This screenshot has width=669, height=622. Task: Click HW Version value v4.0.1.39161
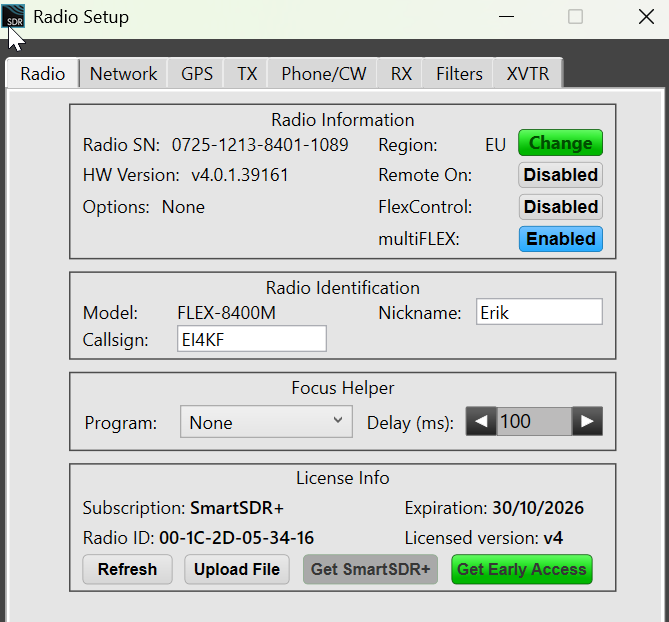(x=240, y=175)
